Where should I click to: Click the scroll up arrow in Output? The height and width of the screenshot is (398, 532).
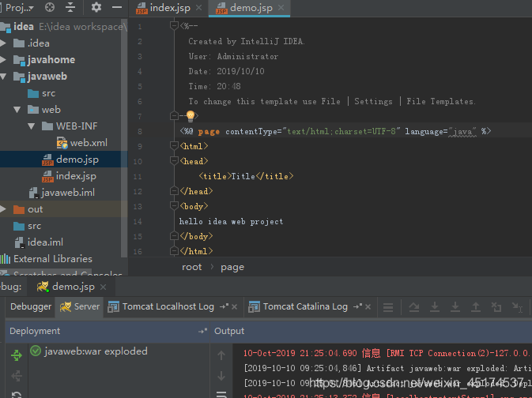click(221, 355)
